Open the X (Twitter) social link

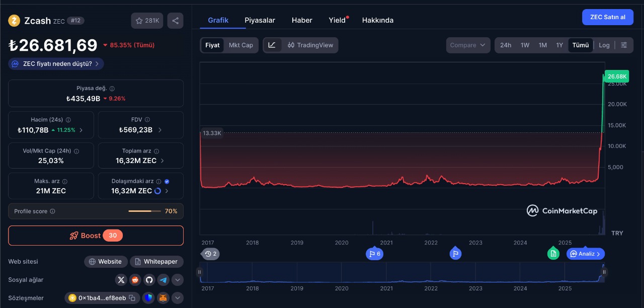(121, 280)
